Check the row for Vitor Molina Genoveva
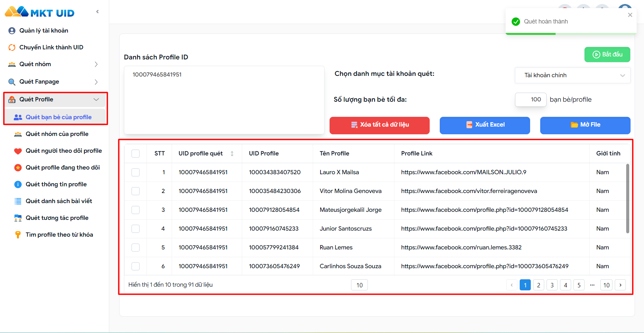 coord(135,191)
